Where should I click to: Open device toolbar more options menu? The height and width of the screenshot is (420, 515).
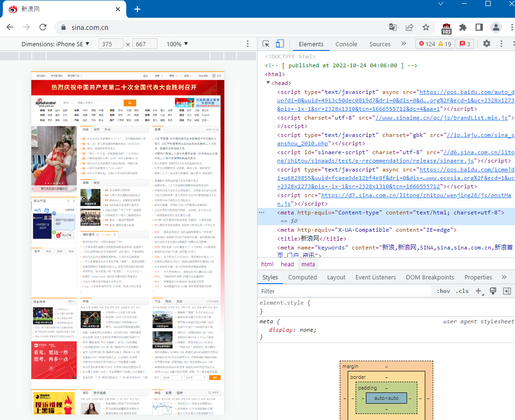248,43
